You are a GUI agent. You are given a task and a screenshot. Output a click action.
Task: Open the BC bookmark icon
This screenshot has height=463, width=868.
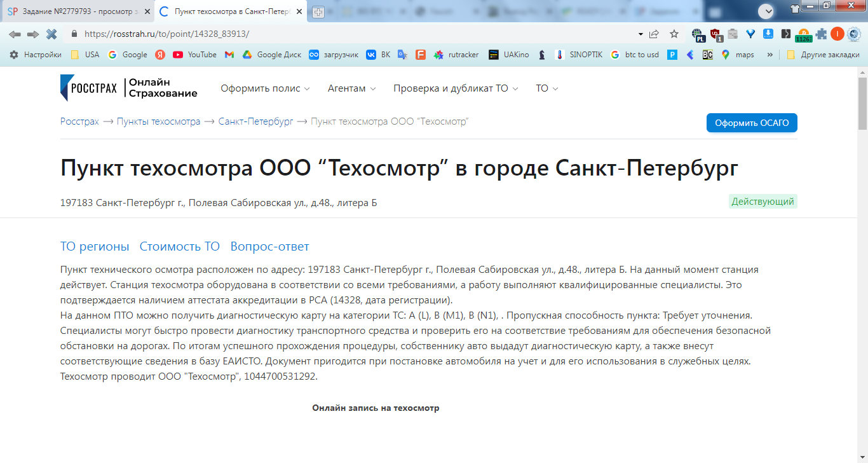(x=707, y=55)
